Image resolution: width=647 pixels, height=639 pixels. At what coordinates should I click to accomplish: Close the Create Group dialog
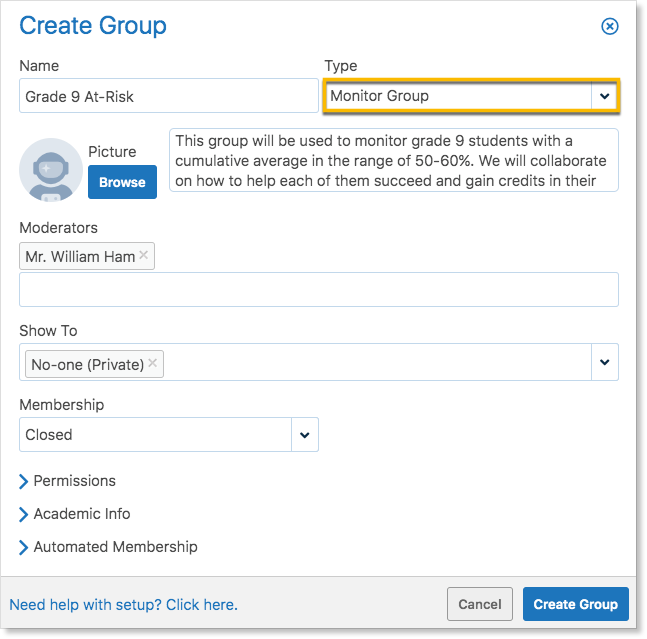(609, 26)
